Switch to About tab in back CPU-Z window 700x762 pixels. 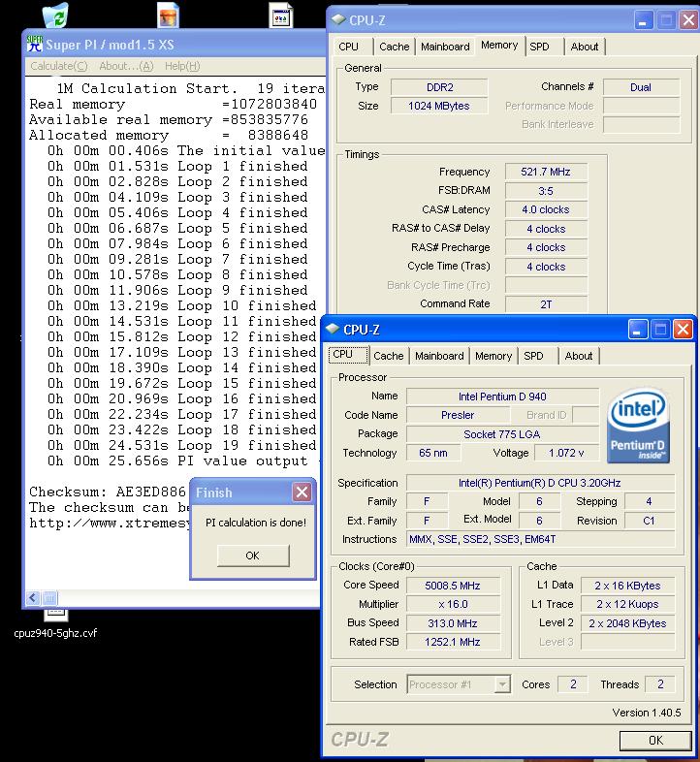click(585, 47)
